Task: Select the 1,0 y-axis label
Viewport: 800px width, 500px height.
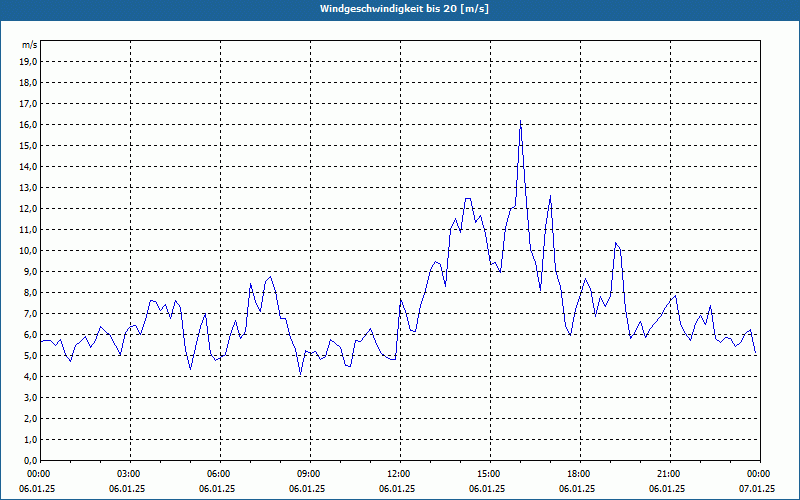Action: (30, 440)
